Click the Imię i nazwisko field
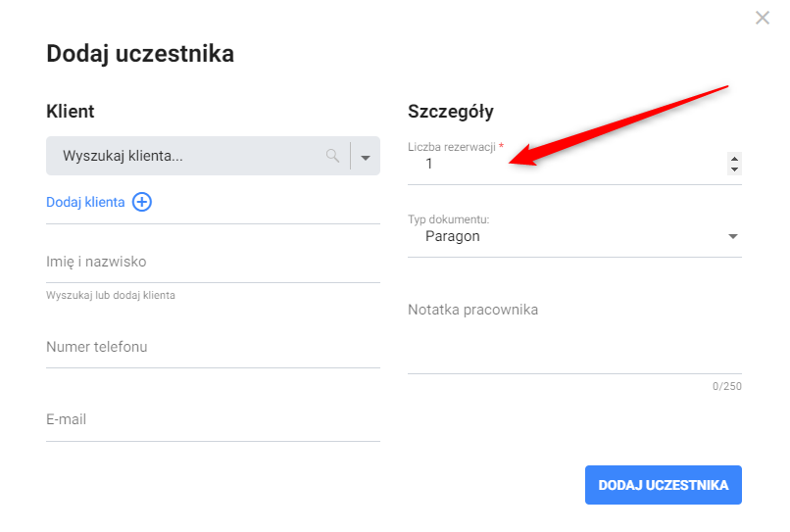This screenshot has width=790, height=532. pos(212,263)
